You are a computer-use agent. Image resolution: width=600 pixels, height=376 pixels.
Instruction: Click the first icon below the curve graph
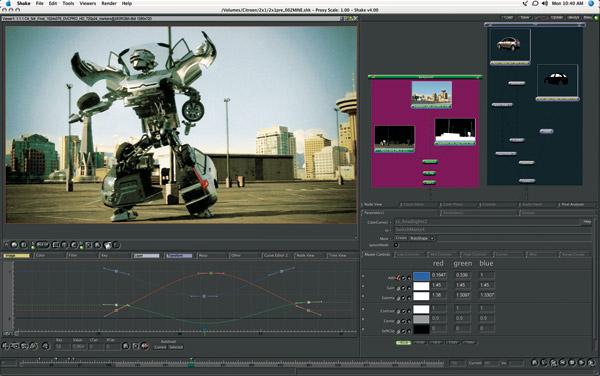click(x=5, y=346)
